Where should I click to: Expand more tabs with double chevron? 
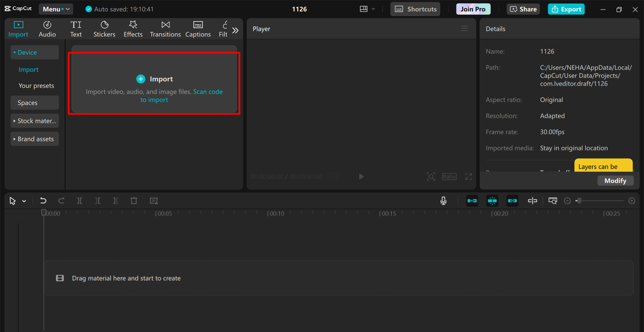click(235, 30)
